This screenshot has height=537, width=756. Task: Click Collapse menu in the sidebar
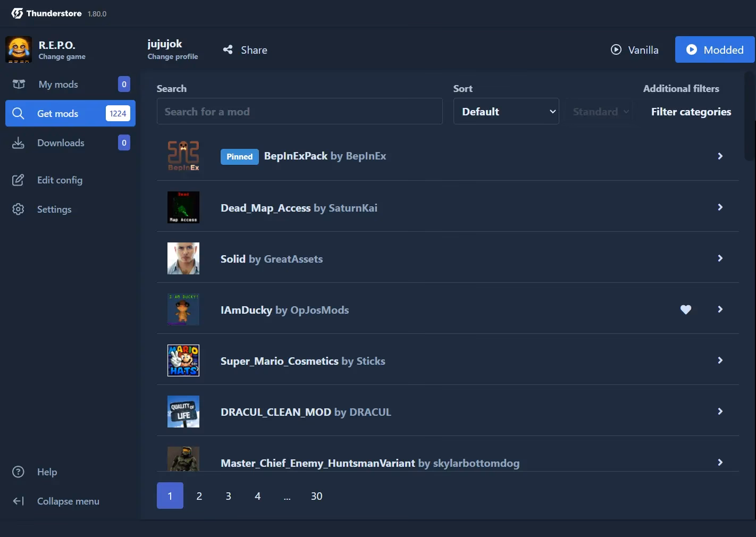(x=70, y=501)
